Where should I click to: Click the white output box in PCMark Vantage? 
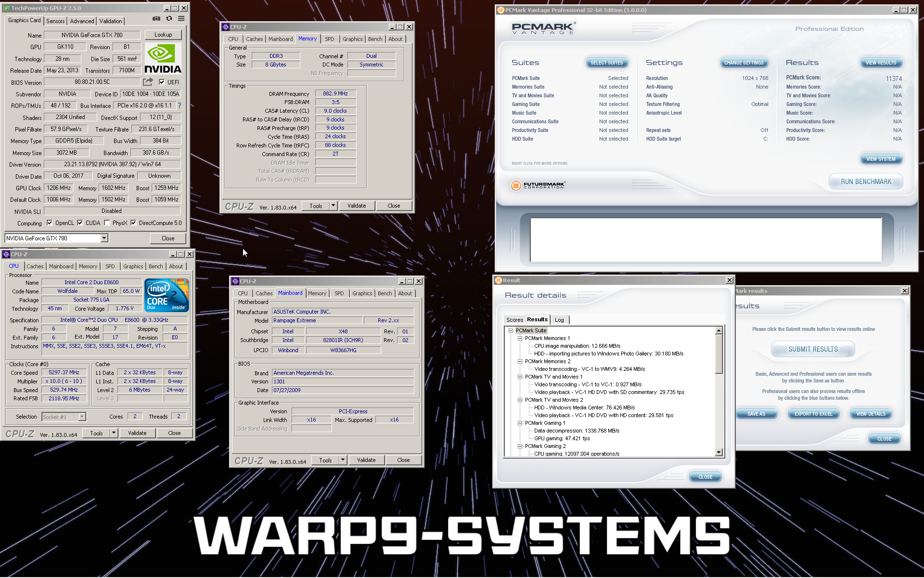[x=706, y=239]
